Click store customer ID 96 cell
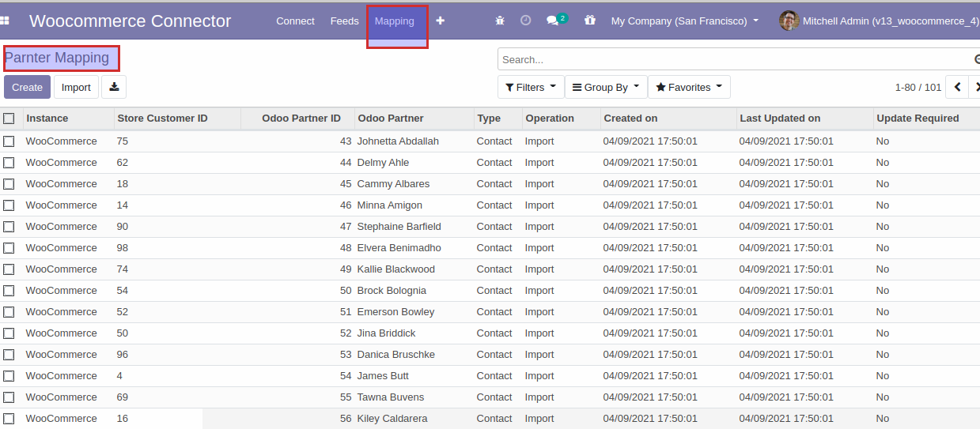The image size is (980, 429). click(x=123, y=355)
